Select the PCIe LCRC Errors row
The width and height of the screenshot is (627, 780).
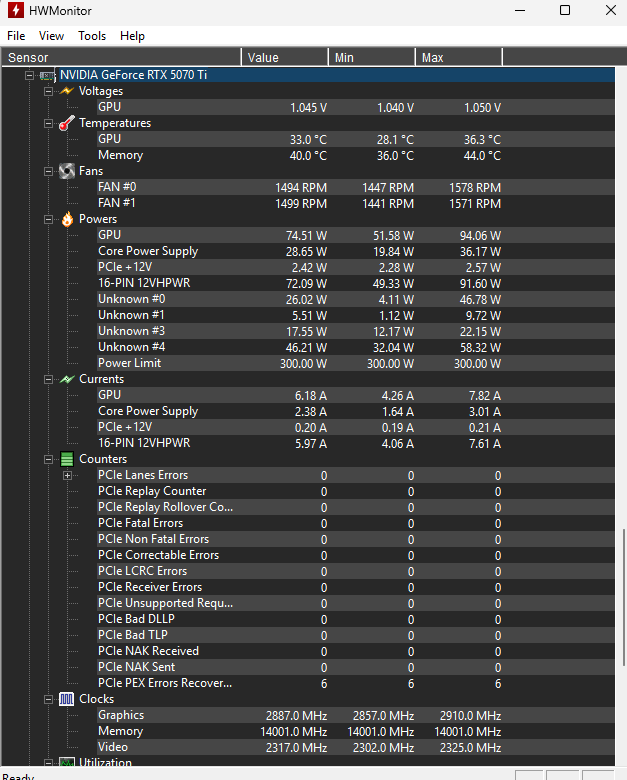pyautogui.click(x=356, y=571)
